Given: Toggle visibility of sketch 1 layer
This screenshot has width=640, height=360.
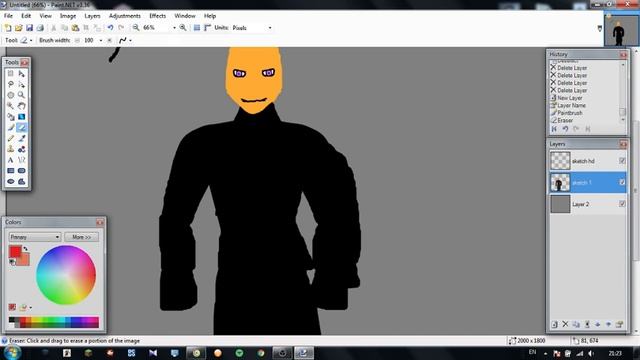Looking at the screenshot, I should (622, 182).
